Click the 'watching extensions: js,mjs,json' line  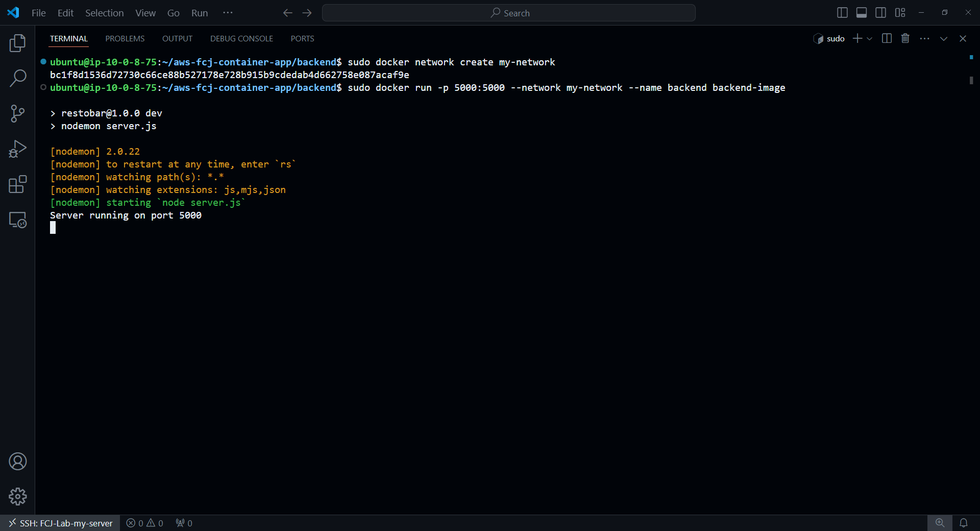pyautogui.click(x=168, y=189)
